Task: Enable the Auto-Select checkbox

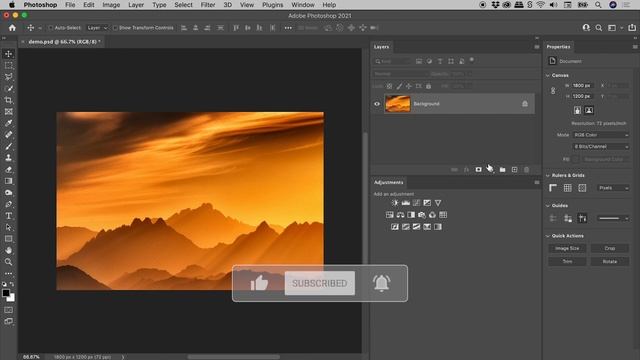Action: click(x=51, y=28)
